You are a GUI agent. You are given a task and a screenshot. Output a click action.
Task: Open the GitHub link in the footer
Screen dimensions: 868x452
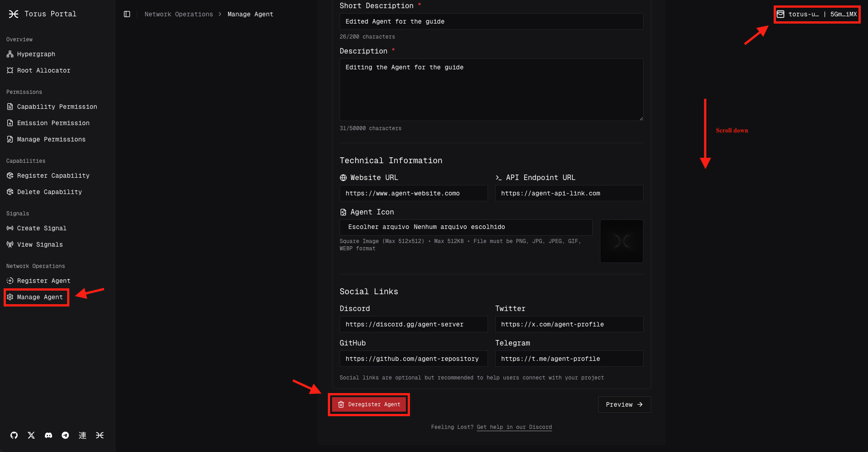[x=14, y=435]
